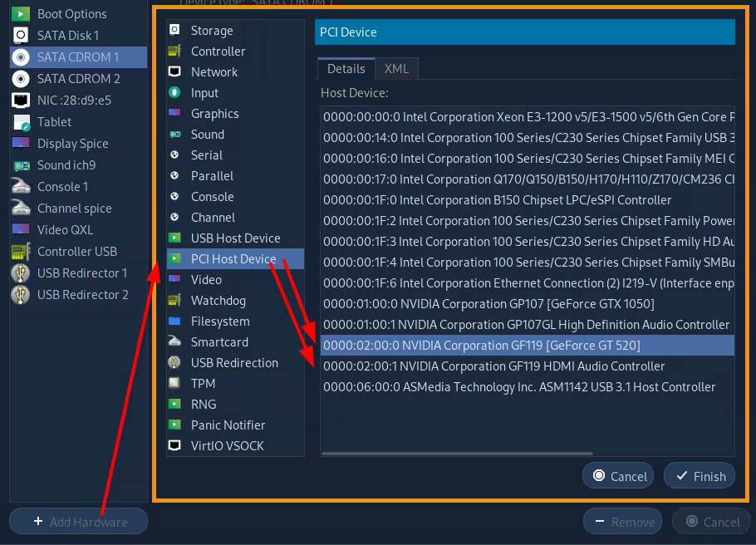The width and height of the screenshot is (756, 545).
Task: Select USB Redirection hardware type
Action: [x=235, y=362]
